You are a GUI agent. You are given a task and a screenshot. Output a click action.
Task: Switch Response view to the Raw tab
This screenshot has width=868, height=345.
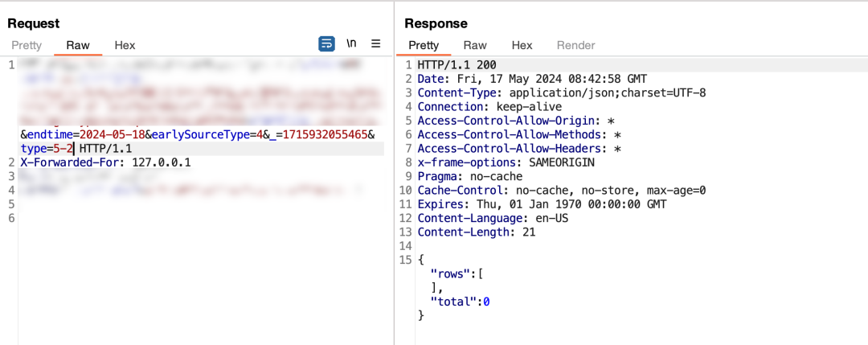pyautogui.click(x=475, y=46)
